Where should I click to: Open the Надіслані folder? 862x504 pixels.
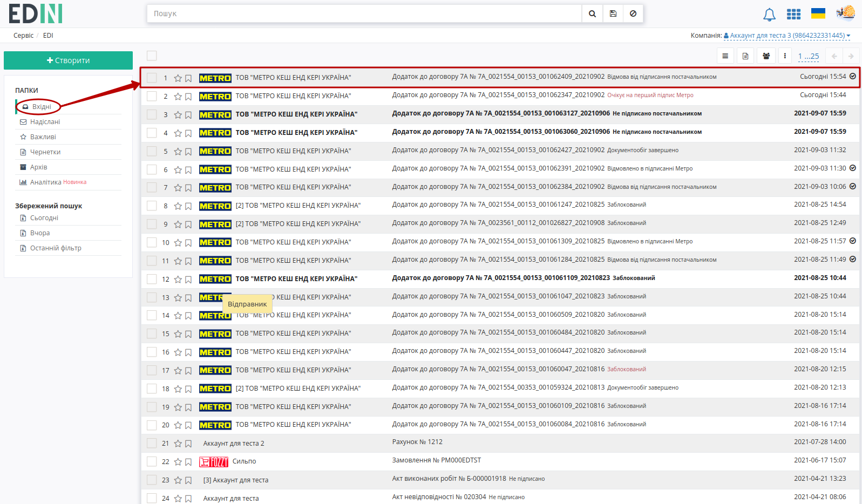[45, 122]
